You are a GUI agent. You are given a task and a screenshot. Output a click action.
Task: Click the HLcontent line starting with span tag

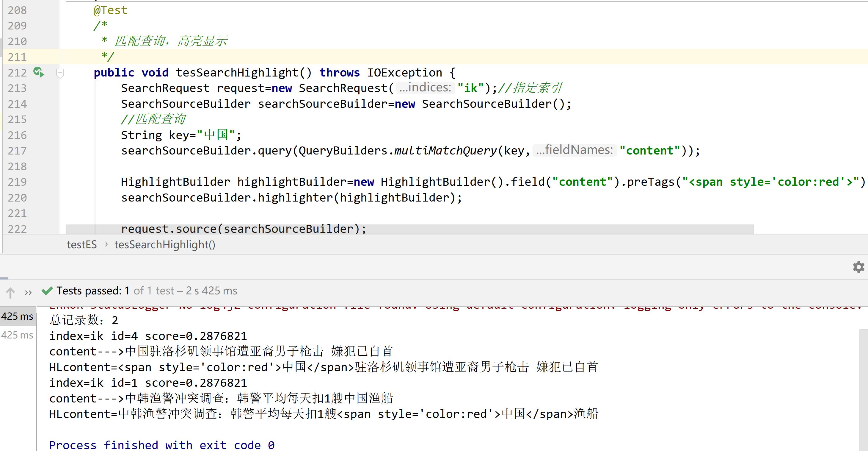(x=324, y=367)
